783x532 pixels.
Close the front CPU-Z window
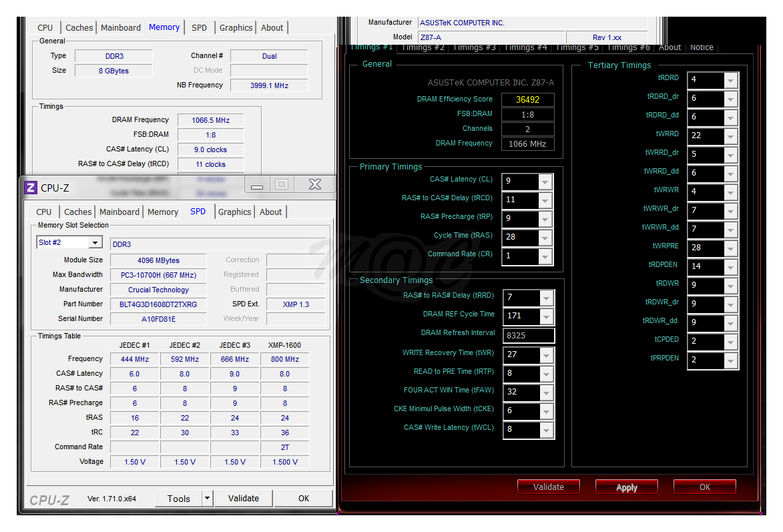[315, 185]
